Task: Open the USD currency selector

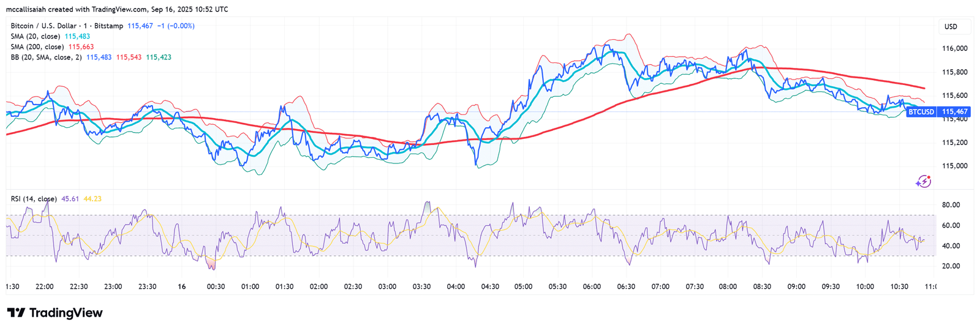Action: pos(951,26)
